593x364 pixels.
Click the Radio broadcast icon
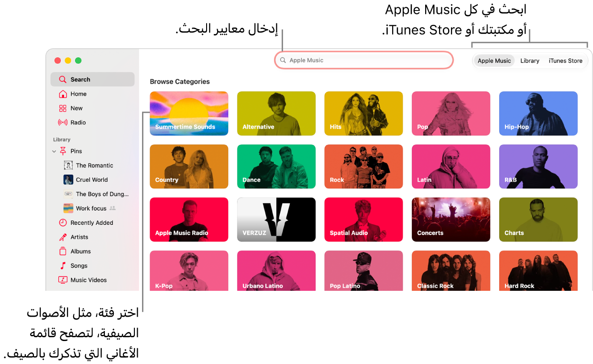click(x=63, y=122)
